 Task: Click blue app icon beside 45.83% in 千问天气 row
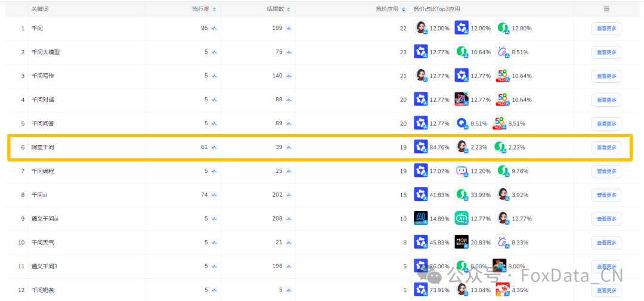click(x=421, y=242)
